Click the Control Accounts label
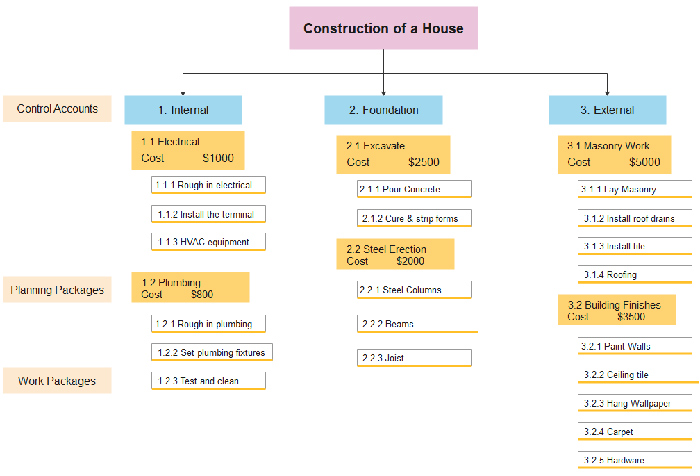700x476 pixels. pyautogui.click(x=57, y=108)
